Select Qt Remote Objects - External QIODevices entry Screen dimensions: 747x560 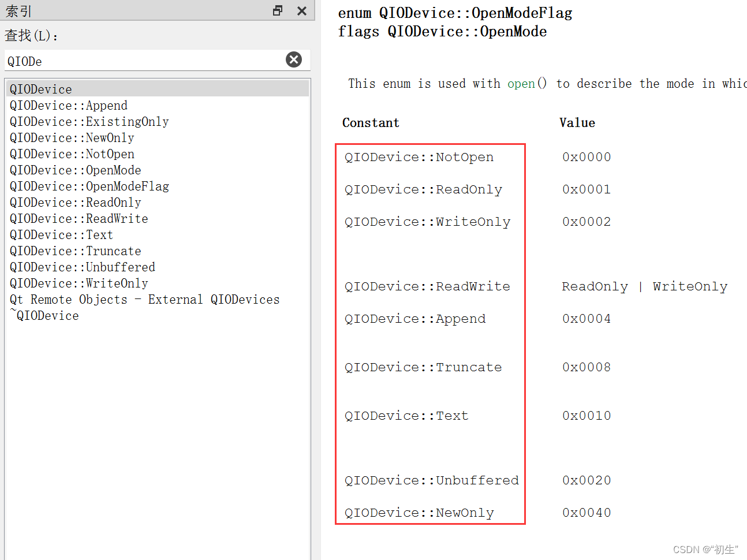tap(158, 299)
